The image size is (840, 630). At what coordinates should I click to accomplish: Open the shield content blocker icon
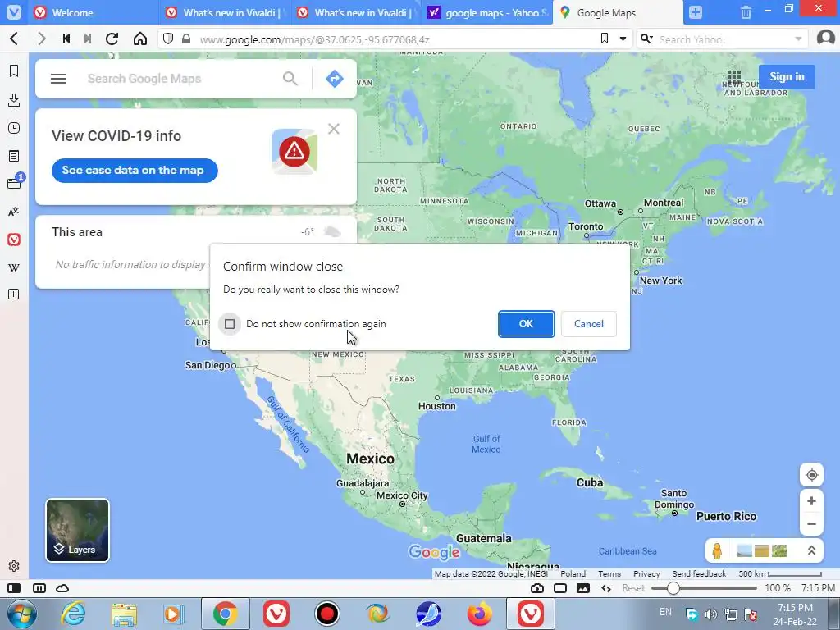tap(168, 39)
